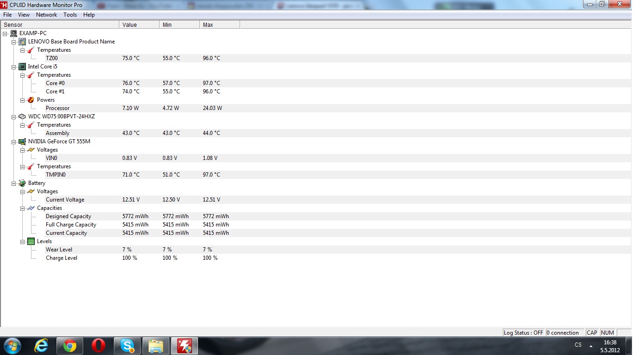Collapse the LENOVO Base Board node

click(x=13, y=42)
